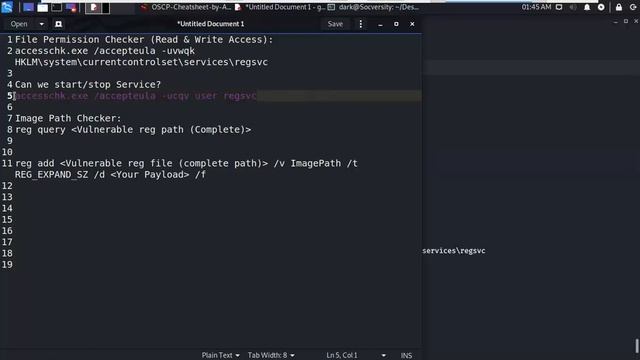This screenshot has width=640, height=360.
Task: Click the 'HKLM\system\currentcontrolset' path text
Action: (x=141, y=62)
